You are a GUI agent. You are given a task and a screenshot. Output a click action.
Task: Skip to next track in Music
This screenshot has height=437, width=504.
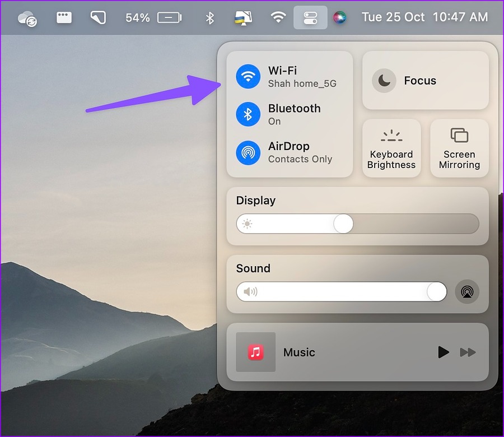[x=468, y=352]
